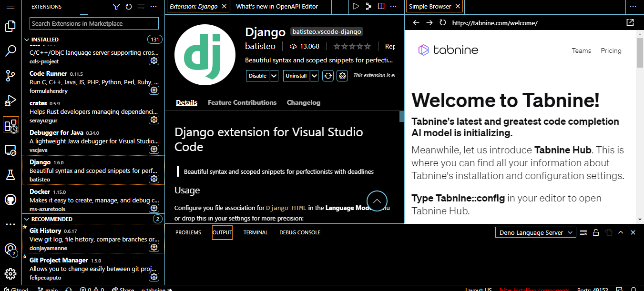The height and width of the screenshot is (291, 644).
Task: Open the Teams link on Tabnine page
Action: [x=581, y=50]
